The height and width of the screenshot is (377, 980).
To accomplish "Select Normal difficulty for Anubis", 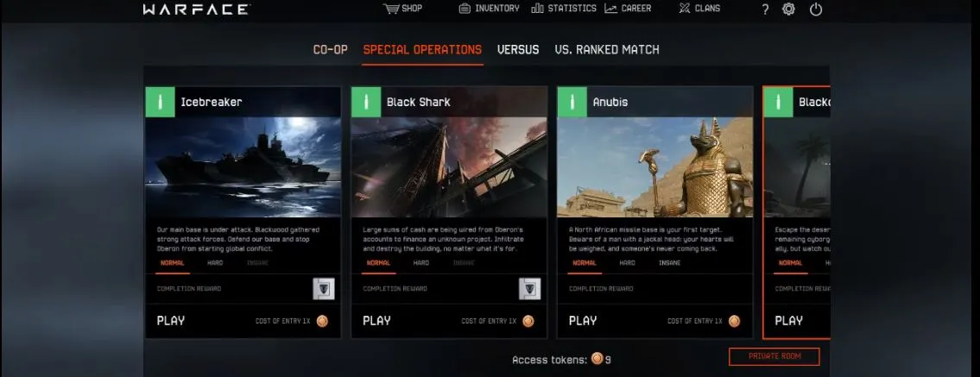I will click(585, 263).
